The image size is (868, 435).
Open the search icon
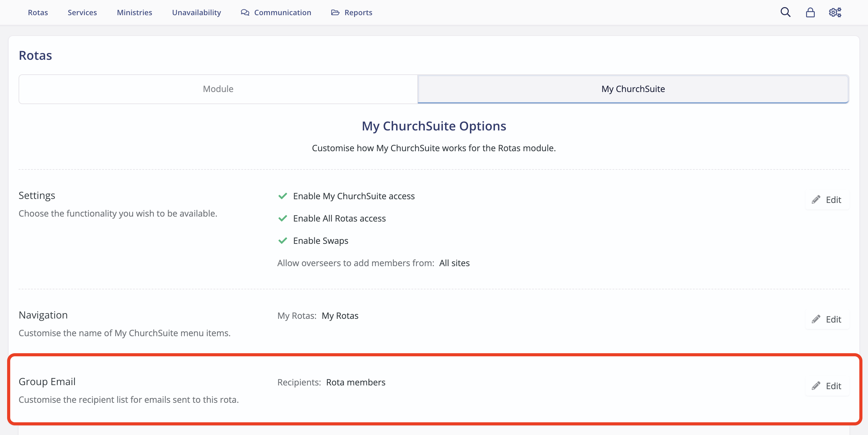[x=785, y=12]
